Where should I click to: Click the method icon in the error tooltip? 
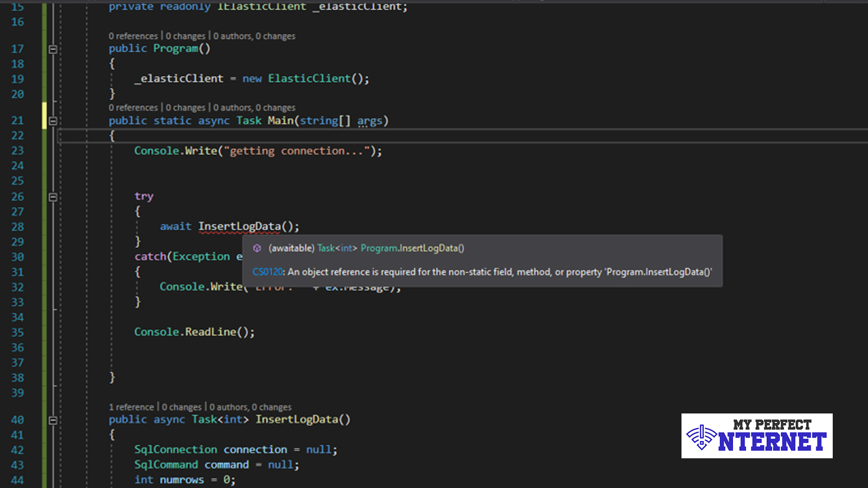click(257, 248)
